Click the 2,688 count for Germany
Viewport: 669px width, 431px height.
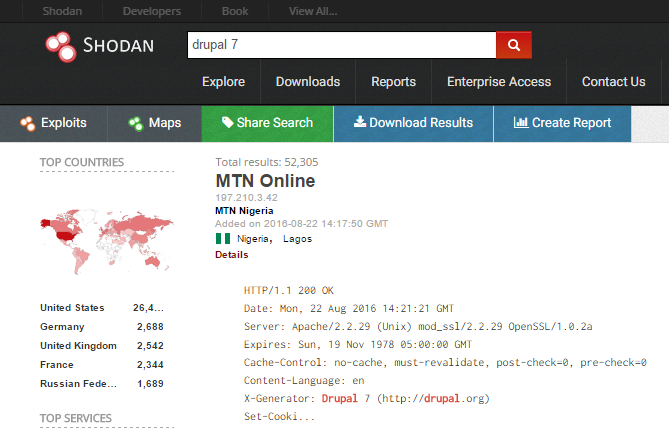point(150,327)
